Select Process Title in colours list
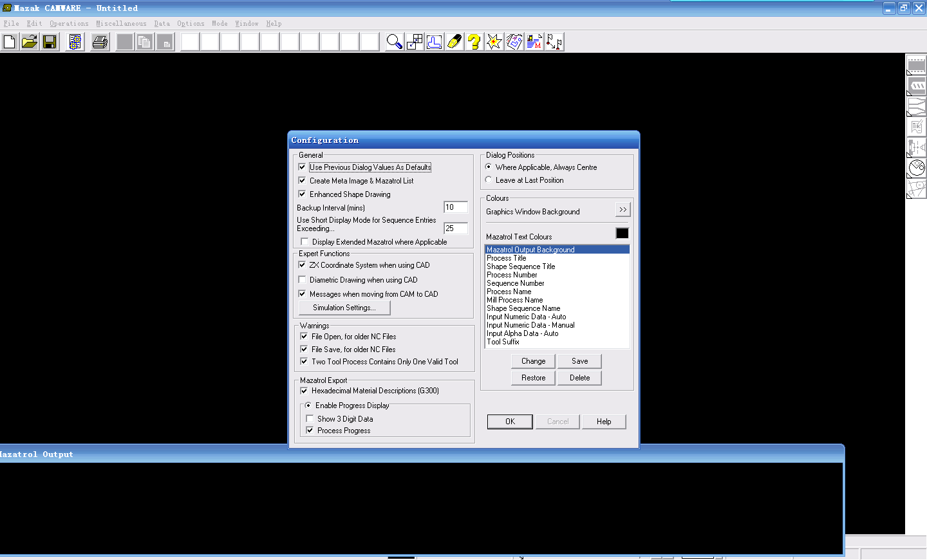This screenshot has width=927, height=560. tap(557, 258)
